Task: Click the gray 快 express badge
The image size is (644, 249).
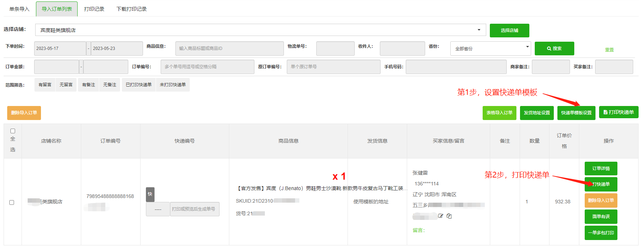Action: coord(150,194)
